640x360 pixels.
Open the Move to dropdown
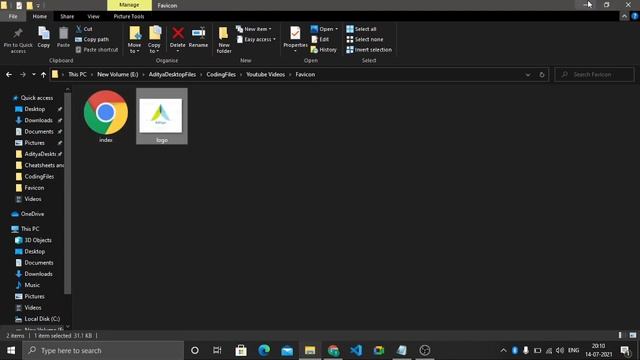tap(134, 40)
